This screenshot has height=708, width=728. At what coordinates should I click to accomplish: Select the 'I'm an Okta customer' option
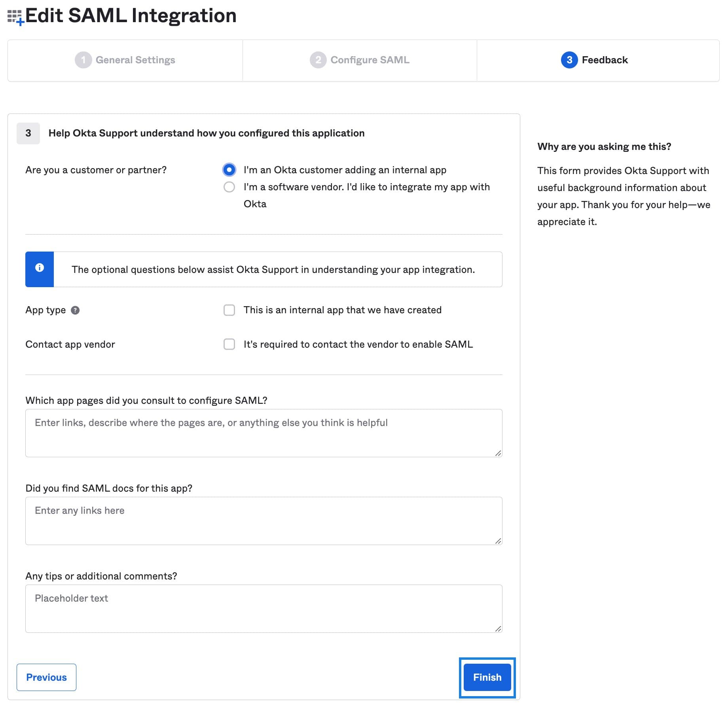(229, 170)
